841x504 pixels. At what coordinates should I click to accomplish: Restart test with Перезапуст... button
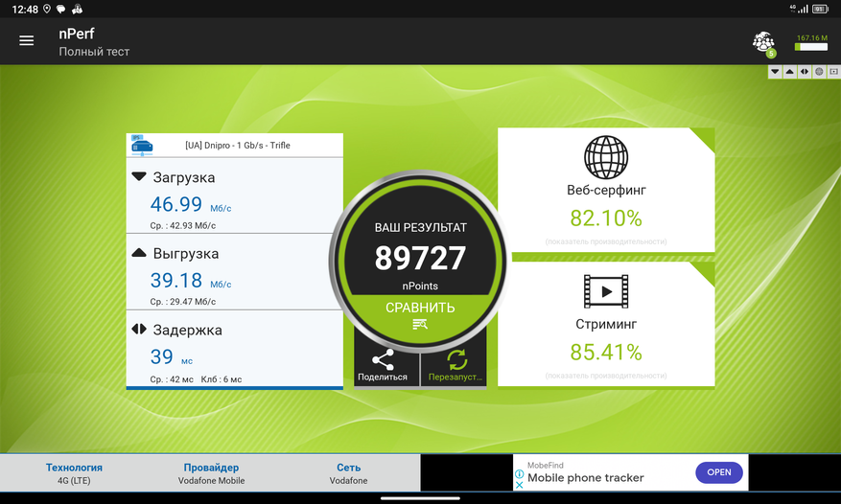click(x=455, y=365)
